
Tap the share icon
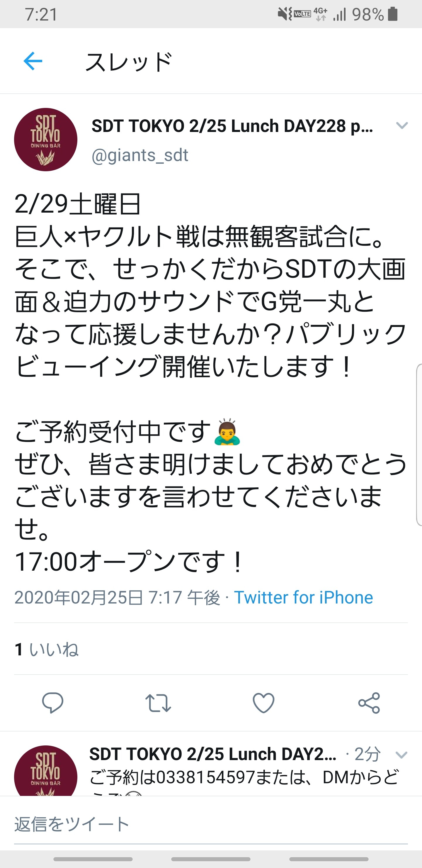tap(369, 703)
